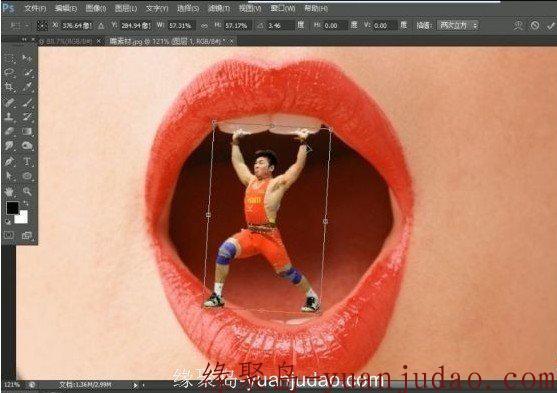Open the 编辑(E) menu

point(66,8)
